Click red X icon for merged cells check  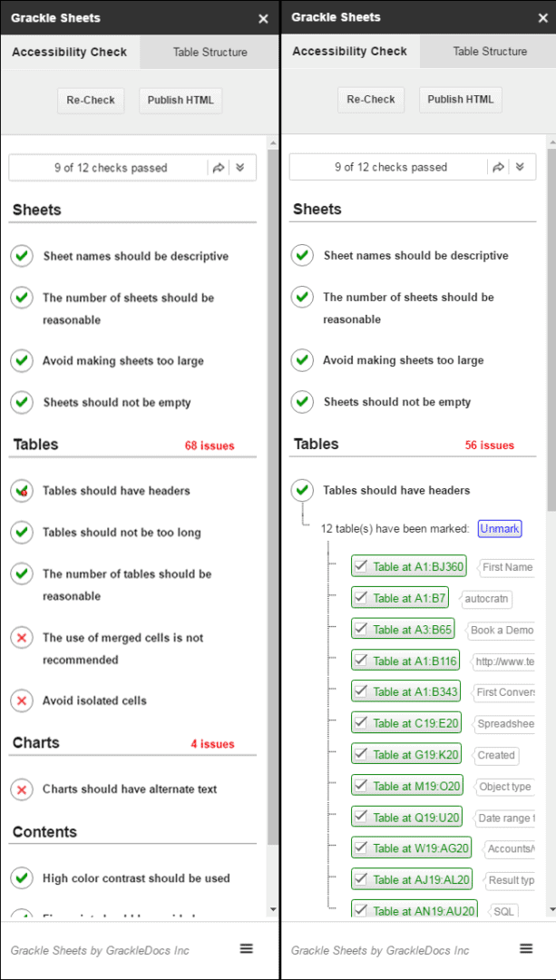(22, 638)
